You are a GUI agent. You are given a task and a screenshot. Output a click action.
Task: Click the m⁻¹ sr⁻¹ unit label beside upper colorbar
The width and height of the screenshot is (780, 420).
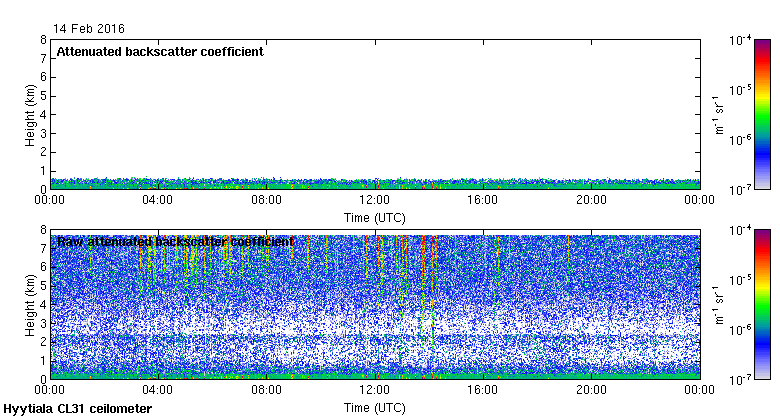coord(716,114)
